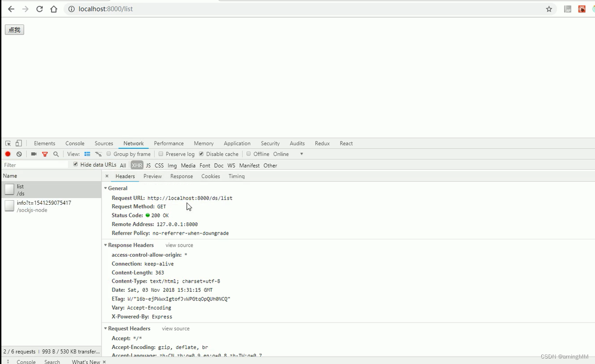This screenshot has height=364, width=595.
Task: Click the 点我 button
Action: pyautogui.click(x=15, y=30)
